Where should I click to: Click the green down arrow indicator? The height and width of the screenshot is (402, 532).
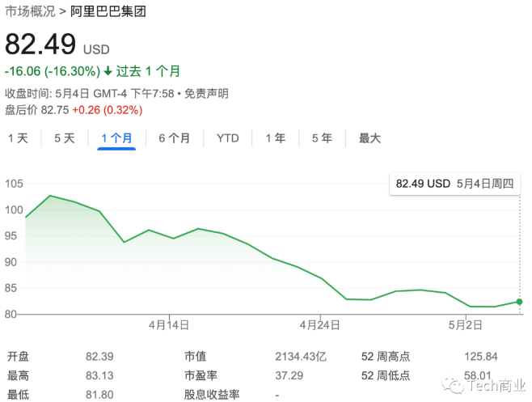[x=108, y=71]
